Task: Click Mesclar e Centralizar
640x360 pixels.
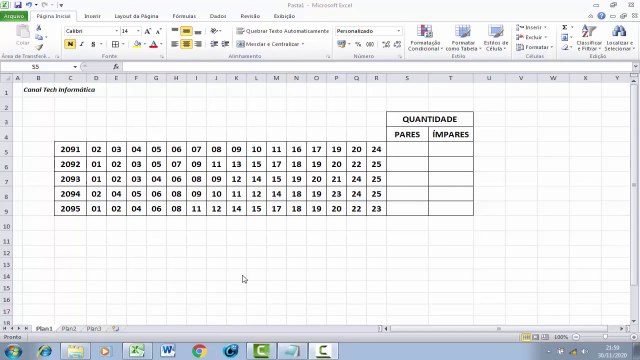Action: point(268,44)
